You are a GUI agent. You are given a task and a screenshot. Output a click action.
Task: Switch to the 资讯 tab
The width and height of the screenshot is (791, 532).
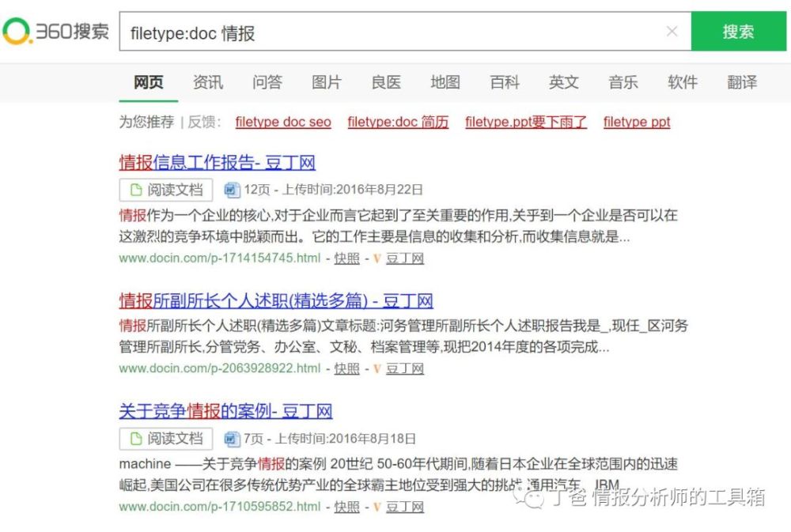(x=208, y=82)
